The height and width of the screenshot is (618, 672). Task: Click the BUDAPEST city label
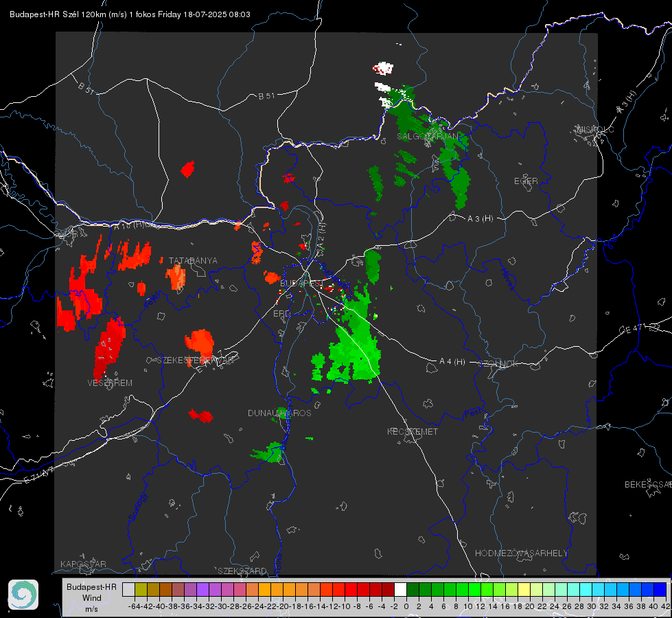(301, 283)
